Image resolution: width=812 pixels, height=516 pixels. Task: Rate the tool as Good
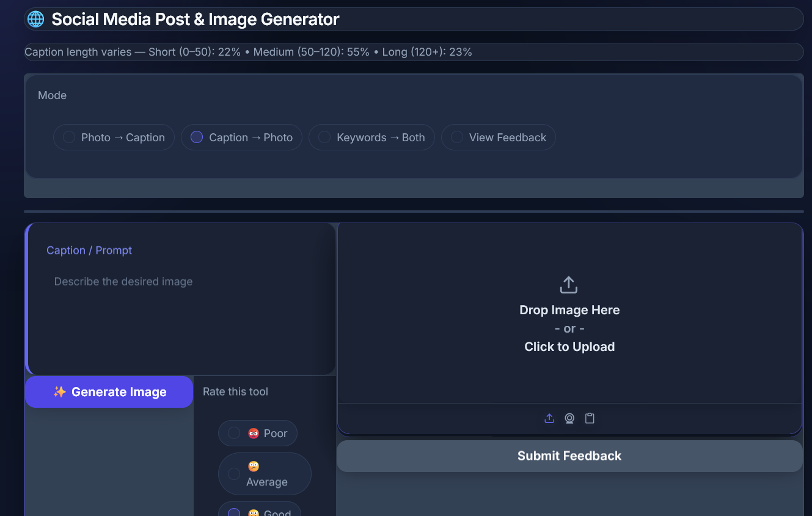tap(260, 509)
